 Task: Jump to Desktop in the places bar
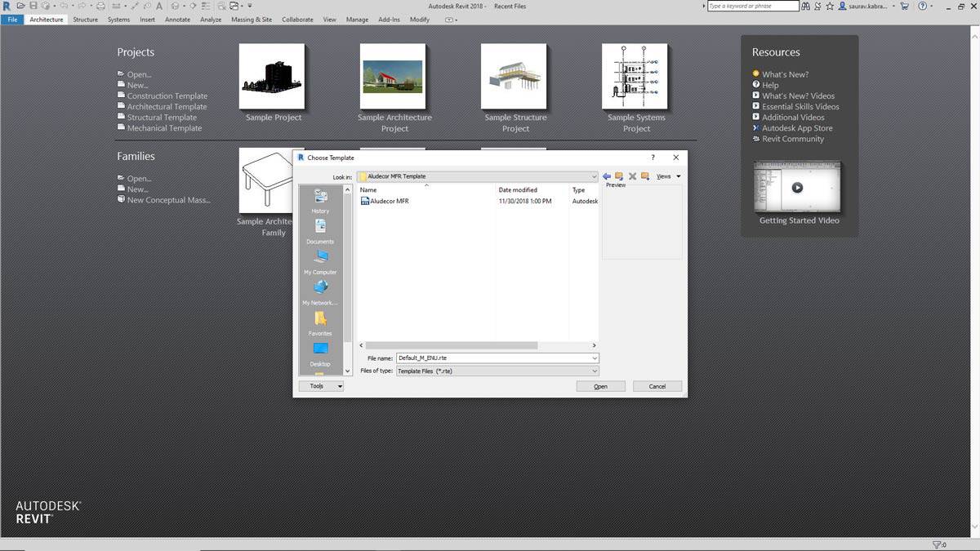(320, 354)
